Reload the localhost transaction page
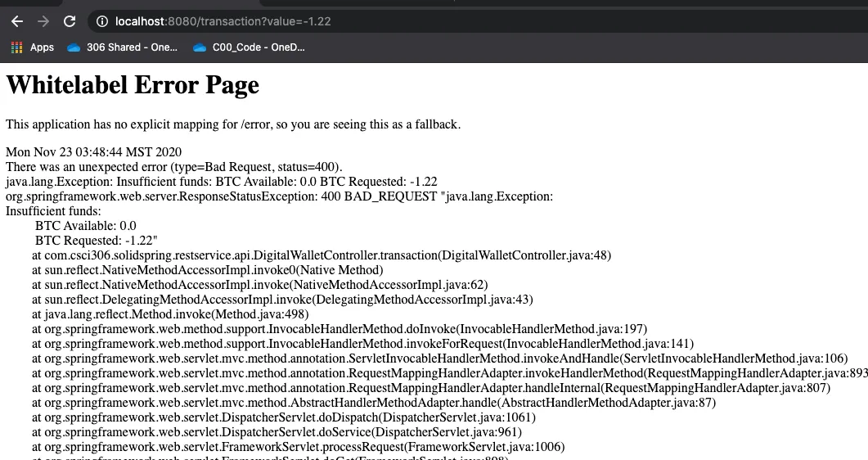 point(70,21)
